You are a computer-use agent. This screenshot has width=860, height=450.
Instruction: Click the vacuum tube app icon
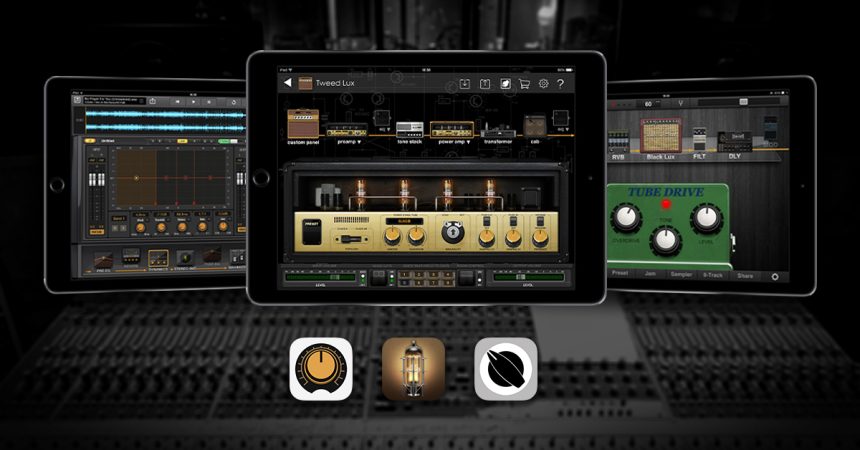[x=413, y=369]
